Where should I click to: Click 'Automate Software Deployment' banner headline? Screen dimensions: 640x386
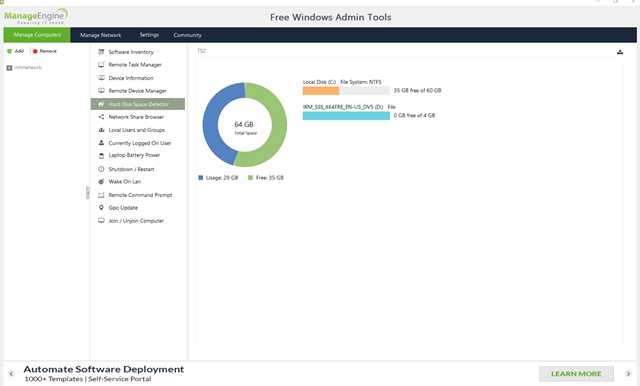coord(104,369)
